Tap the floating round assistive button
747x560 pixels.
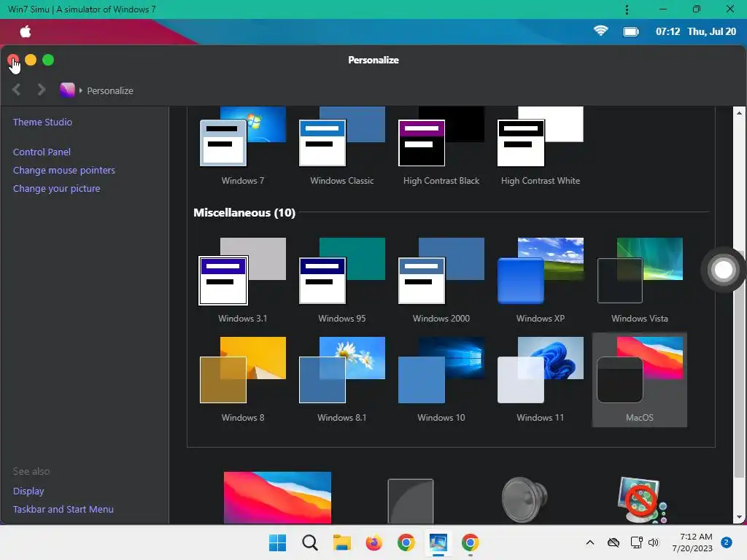723,270
